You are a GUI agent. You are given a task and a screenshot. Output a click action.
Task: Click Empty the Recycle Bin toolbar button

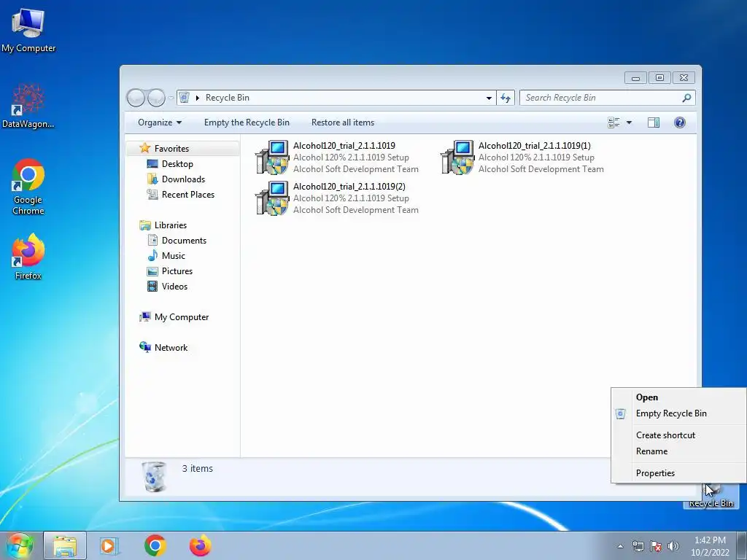[x=247, y=122]
